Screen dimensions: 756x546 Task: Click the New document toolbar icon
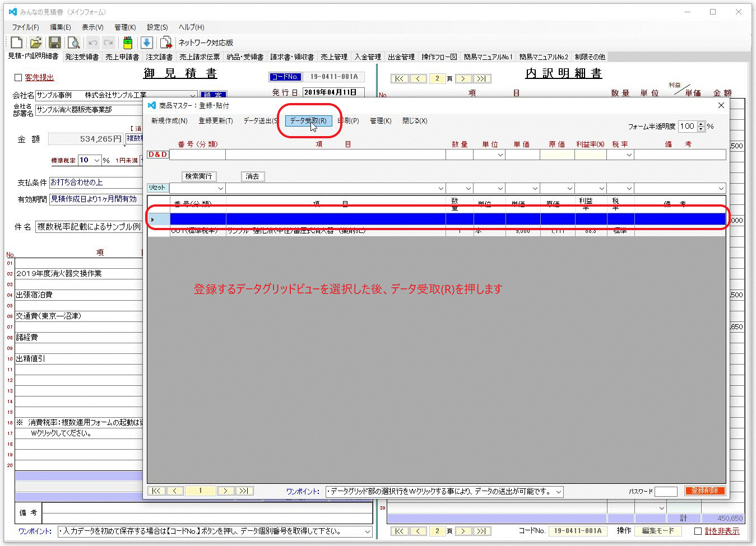coord(17,43)
